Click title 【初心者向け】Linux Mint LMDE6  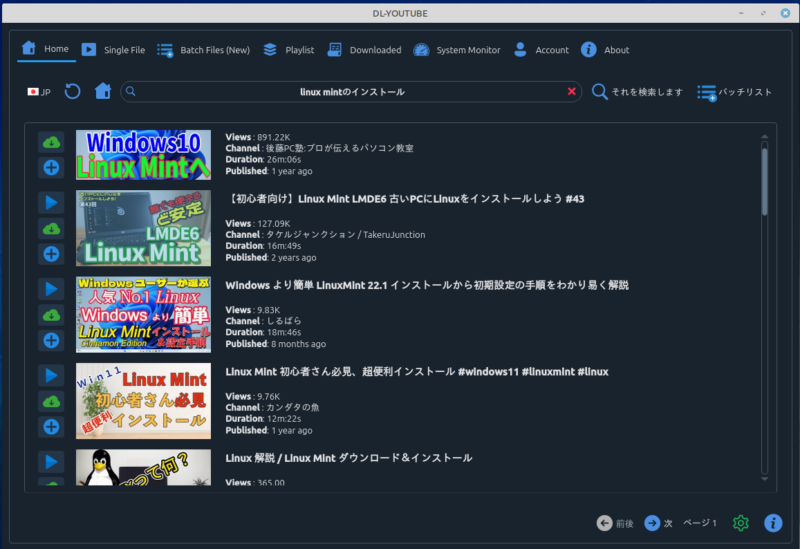(x=405, y=199)
